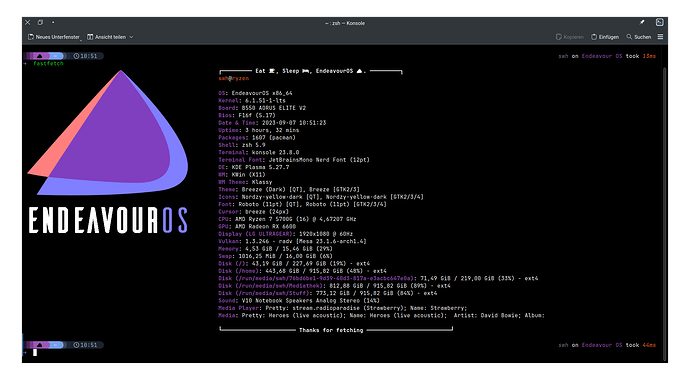Click the user@host line under the header

pyautogui.click(x=234, y=78)
